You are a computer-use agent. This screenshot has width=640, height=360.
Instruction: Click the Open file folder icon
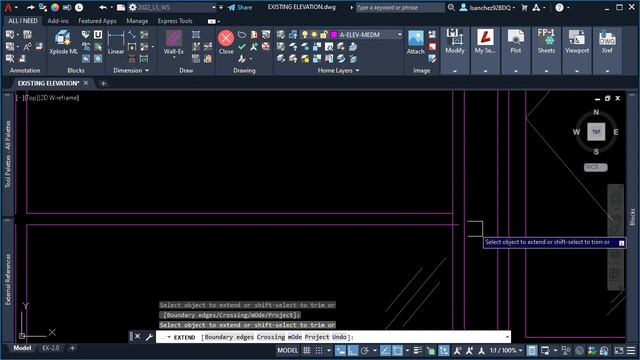coord(121,7)
